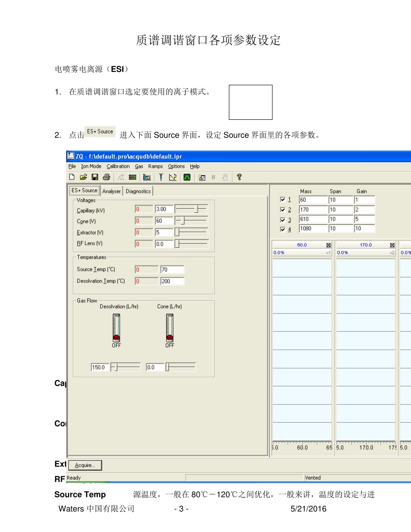Screen dimensions: 411x532
Task: Open the File menu
Action: 72,166
